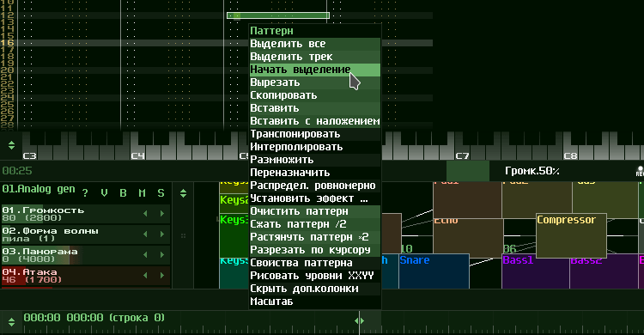The width and height of the screenshot is (644, 335).
Task: Open the Масштаб menu entry
Action: coord(315,301)
